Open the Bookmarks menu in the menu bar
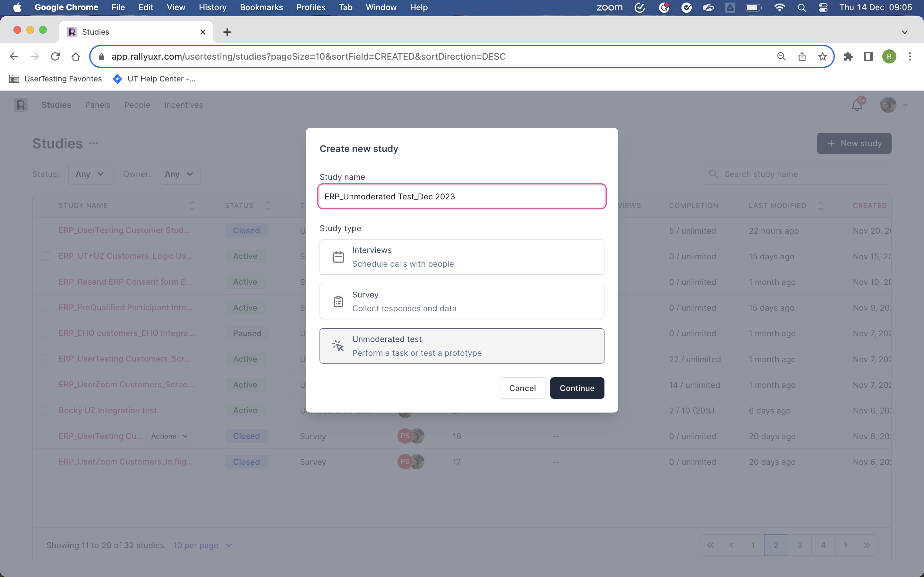 click(x=261, y=7)
